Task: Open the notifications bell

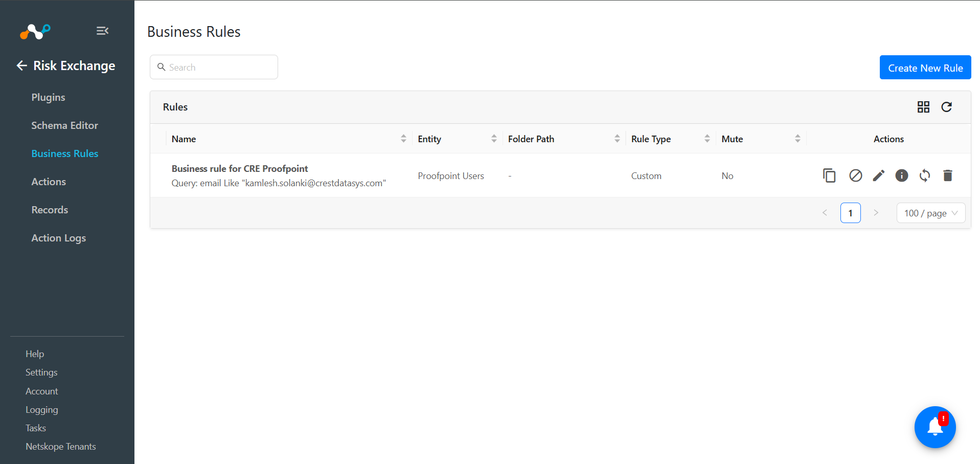Action: click(935, 427)
